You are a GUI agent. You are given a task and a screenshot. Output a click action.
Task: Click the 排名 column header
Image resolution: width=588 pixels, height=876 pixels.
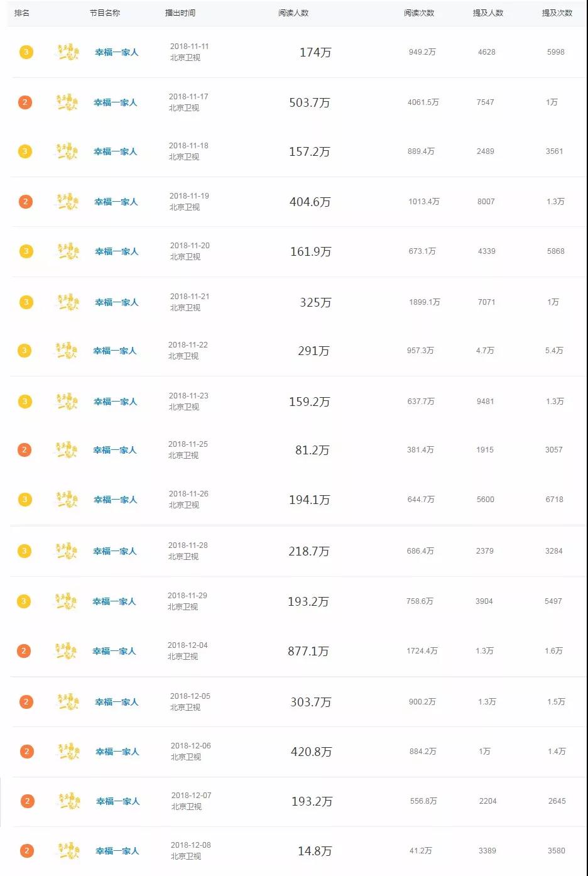(x=22, y=13)
